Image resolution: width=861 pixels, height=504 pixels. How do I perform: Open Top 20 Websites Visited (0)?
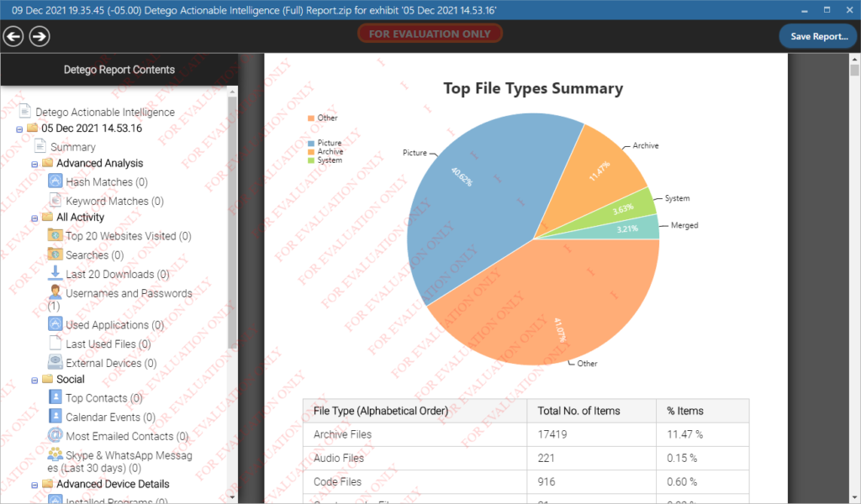pyautogui.click(x=129, y=236)
